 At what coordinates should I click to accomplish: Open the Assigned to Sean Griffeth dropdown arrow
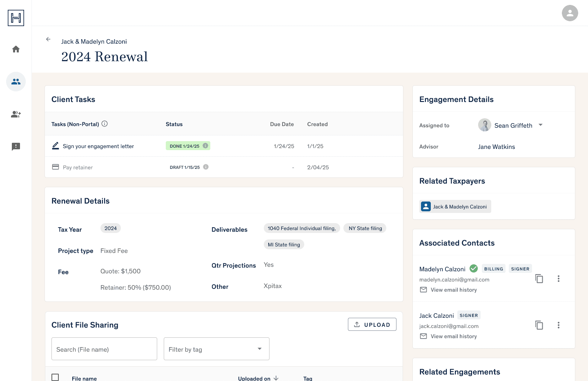pyautogui.click(x=541, y=125)
